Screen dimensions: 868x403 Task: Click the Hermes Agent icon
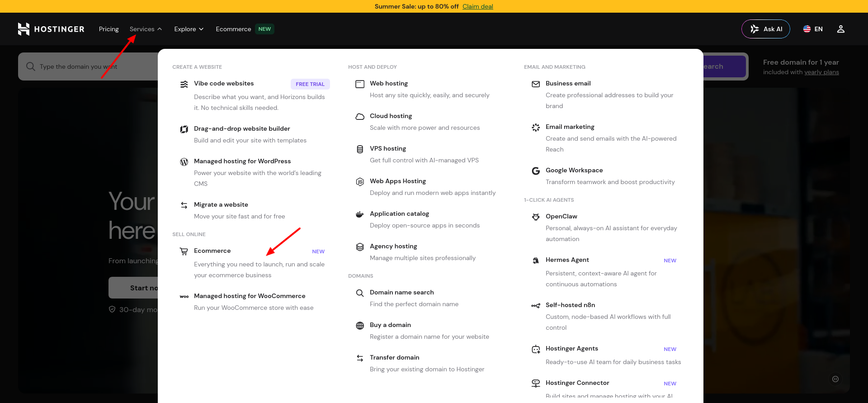[x=536, y=261]
